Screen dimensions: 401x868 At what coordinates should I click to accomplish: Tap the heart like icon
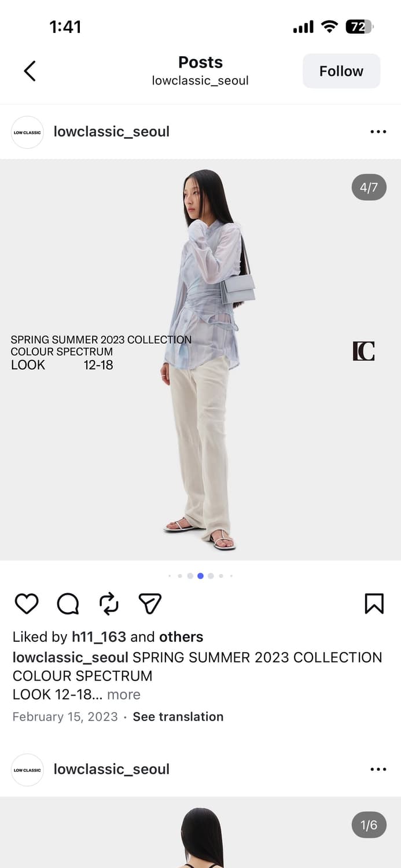point(27,604)
